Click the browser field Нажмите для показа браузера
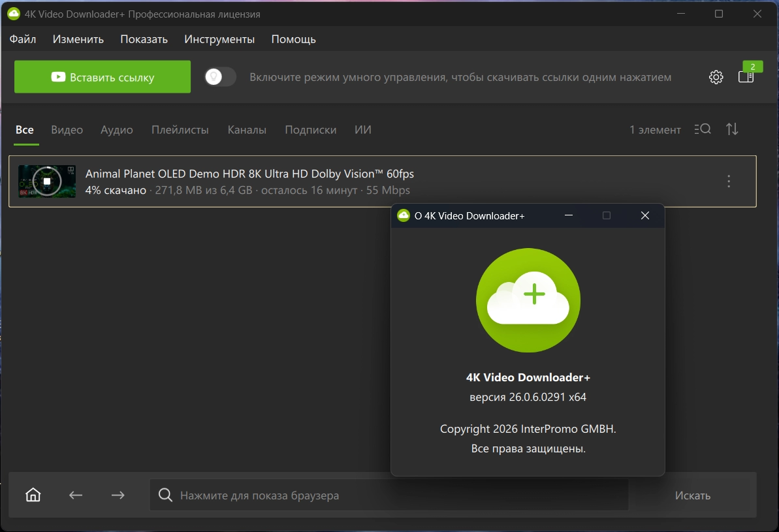779x532 pixels. click(389, 495)
